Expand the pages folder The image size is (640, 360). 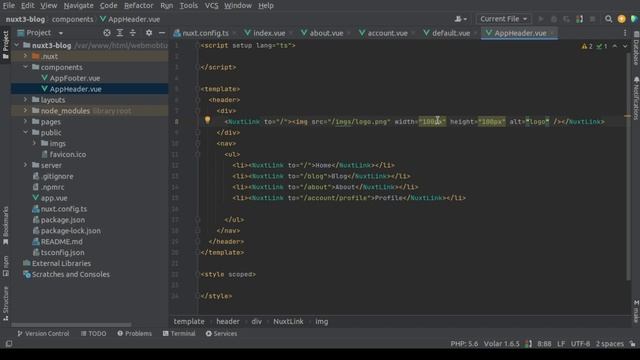click(x=25, y=122)
